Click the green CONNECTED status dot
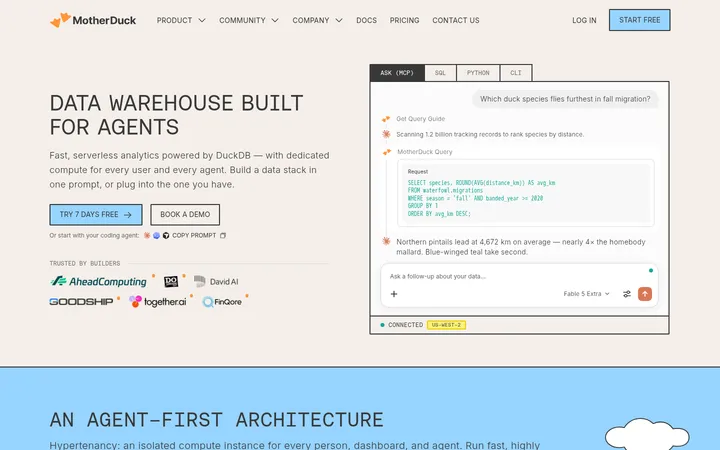 (382, 325)
